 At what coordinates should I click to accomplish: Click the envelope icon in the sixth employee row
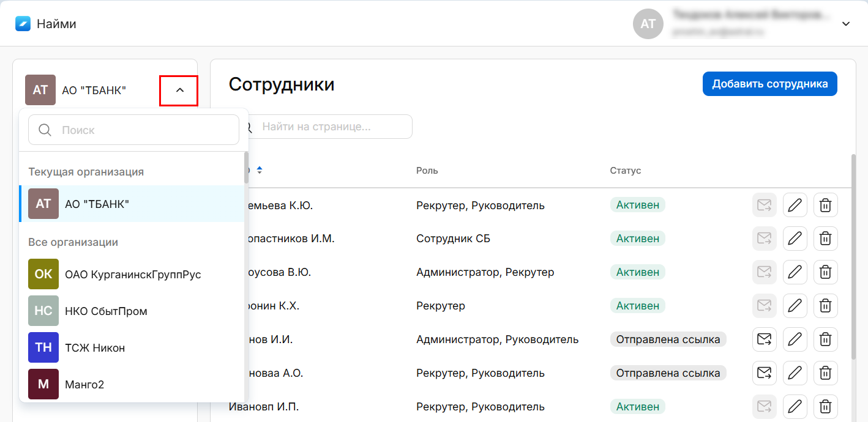coord(764,373)
